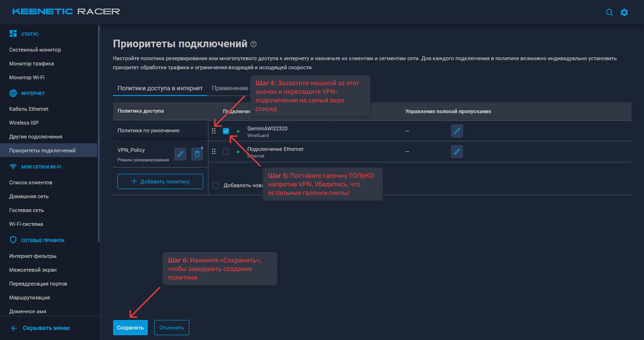Tick the 'Добавлять новые' checkbox

coord(216,185)
